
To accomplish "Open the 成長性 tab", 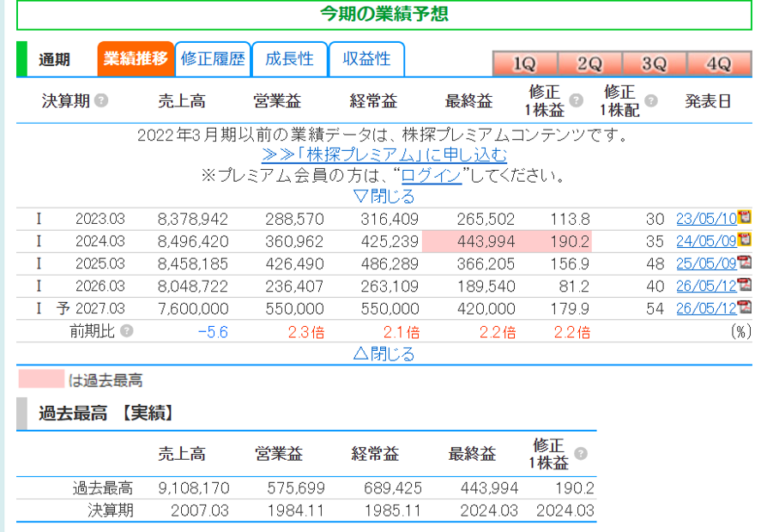I will pos(290,59).
